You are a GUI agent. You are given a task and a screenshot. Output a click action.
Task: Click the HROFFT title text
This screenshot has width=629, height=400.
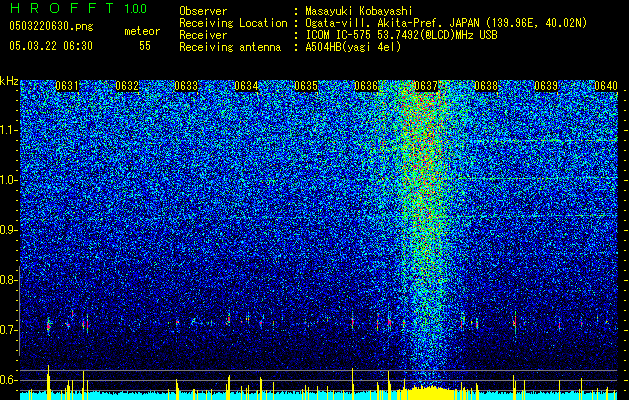click(62, 8)
